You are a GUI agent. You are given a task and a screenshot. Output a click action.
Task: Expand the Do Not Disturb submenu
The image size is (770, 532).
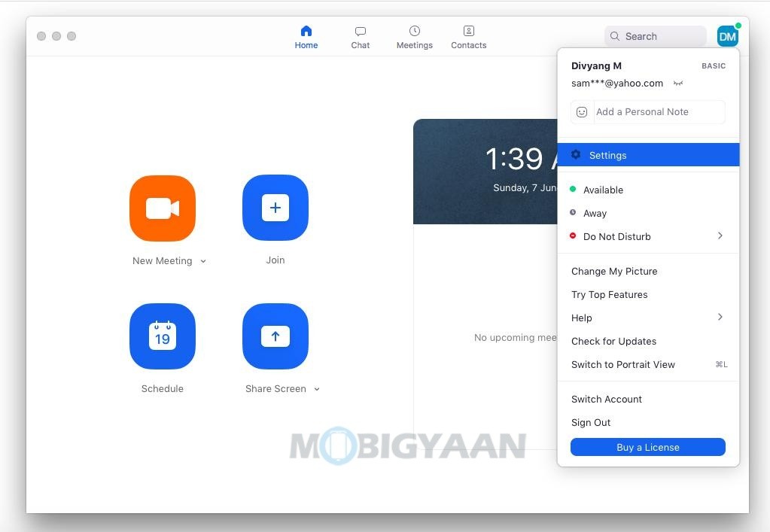[x=720, y=236]
